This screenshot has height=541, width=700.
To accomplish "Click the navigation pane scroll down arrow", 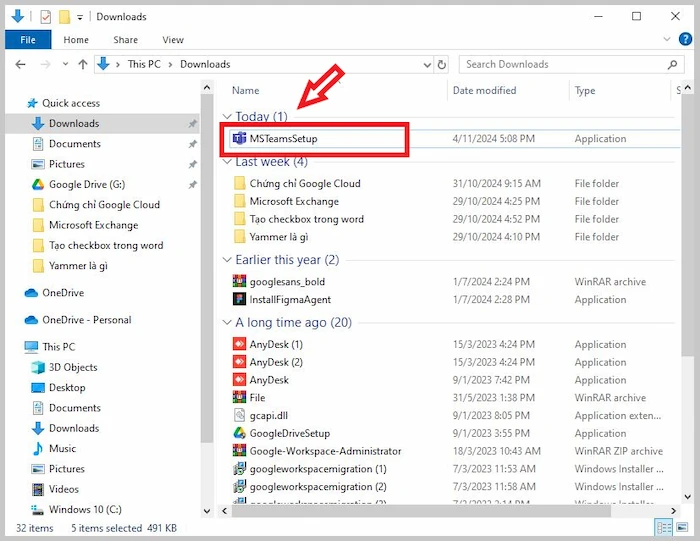I will pyautogui.click(x=207, y=511).
